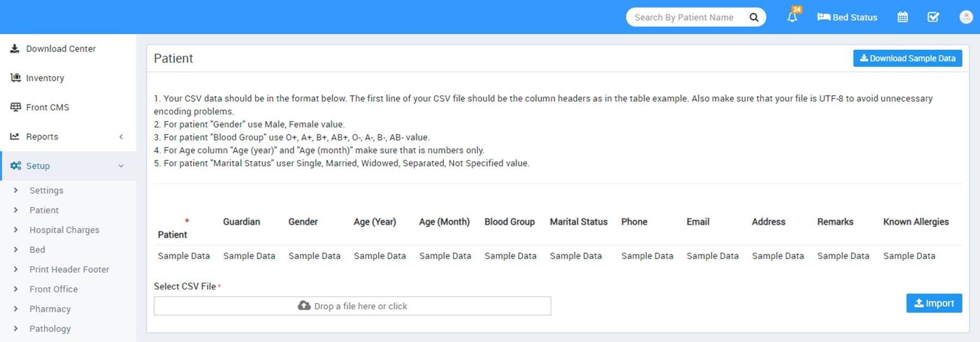
Task: Click the Inventory sidebar icon
Action: point(15,78)
